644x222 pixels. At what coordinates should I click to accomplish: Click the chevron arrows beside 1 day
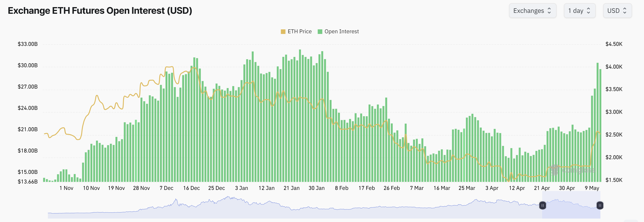(x=588, y=11)
